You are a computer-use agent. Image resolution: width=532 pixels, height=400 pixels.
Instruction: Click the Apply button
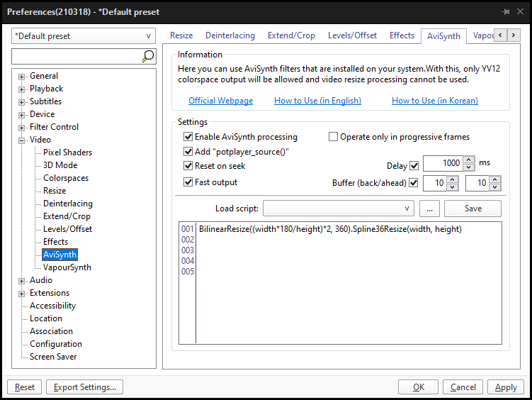[506, 387]
